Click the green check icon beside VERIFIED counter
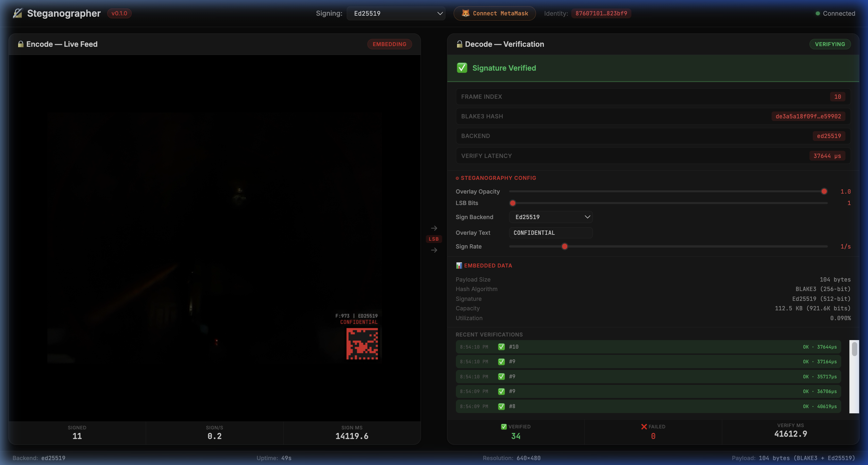This screenshot has width=868, height=465. [504, 427]
